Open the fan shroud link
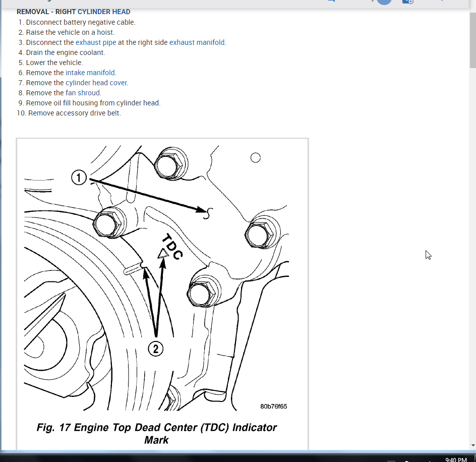 click(83, 93)
